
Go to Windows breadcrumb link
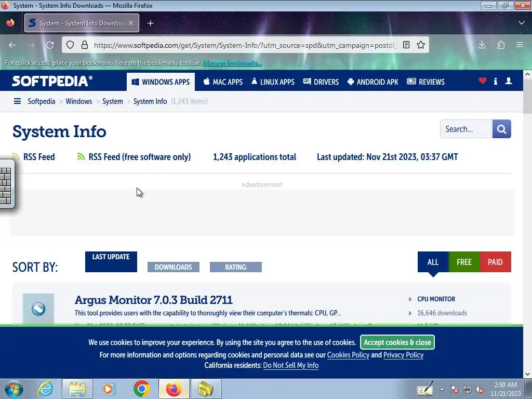(x=79, y=101)
